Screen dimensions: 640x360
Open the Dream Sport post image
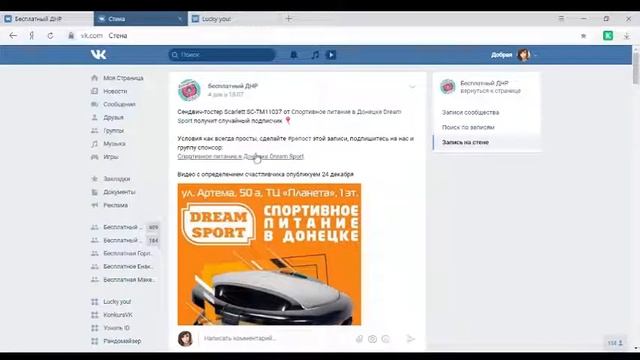tap(269, 254)
